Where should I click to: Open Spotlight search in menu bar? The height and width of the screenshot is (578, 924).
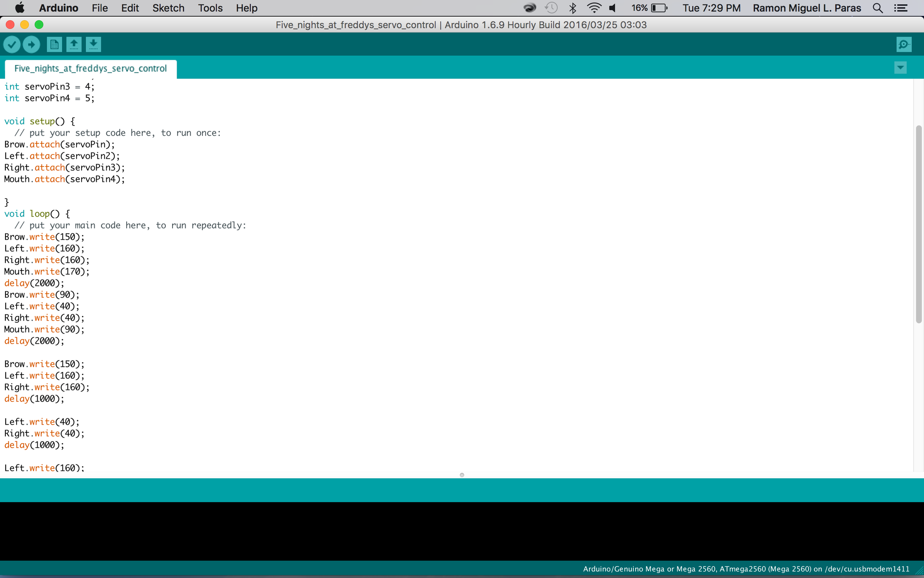coord(878,8)
